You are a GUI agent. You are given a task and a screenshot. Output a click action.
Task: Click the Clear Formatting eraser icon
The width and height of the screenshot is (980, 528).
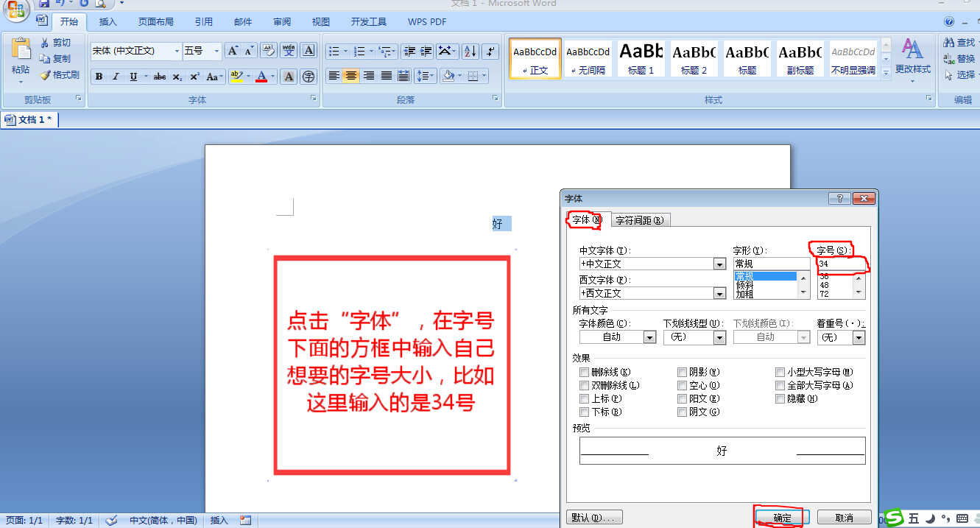click(269, 51)
